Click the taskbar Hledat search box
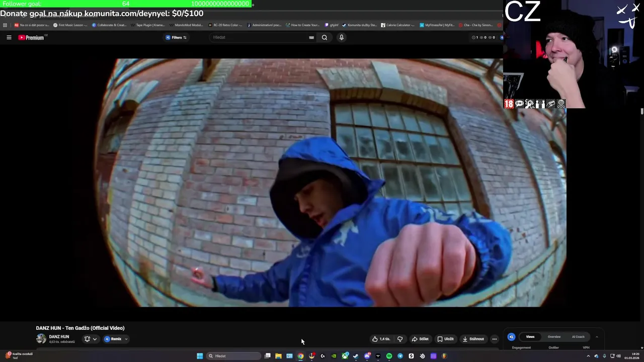 [x=234, y=356]
